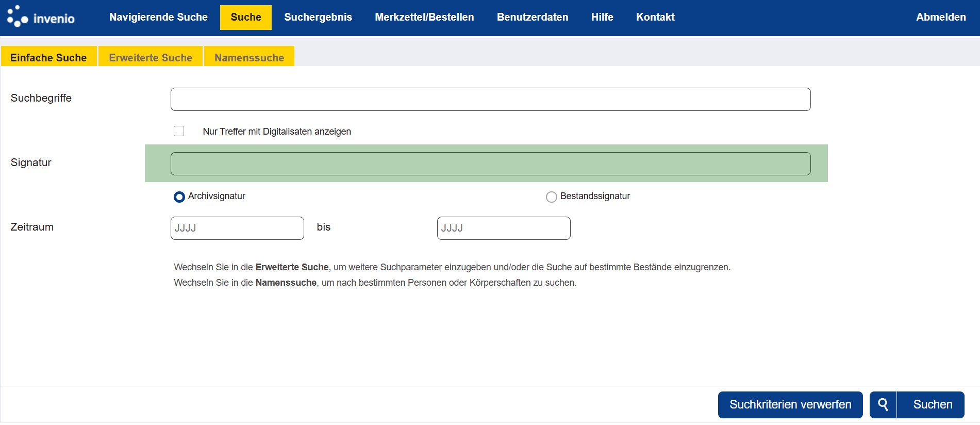Switch to the Erweiterte Suche tab
The image size is (980, 425).
click(x=151, y=57)
